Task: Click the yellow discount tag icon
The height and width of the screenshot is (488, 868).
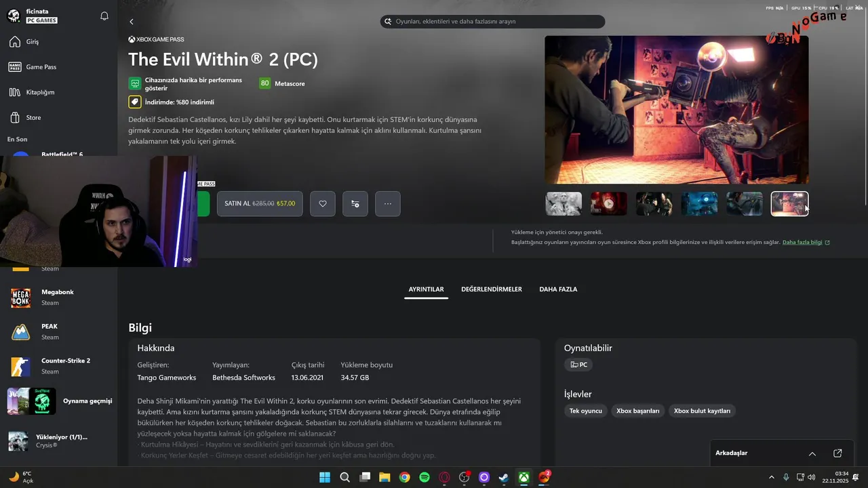Action: tap(135, 102)
